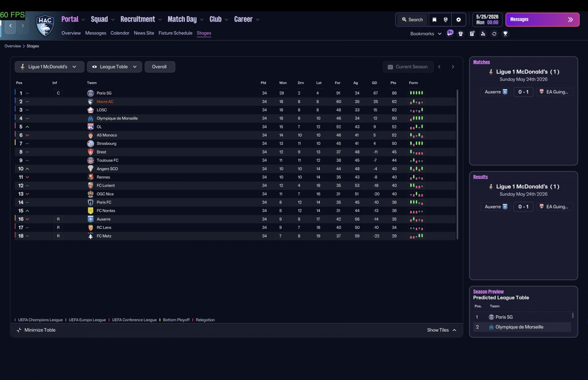This screenshot has width=588, height=380.
Task: Expand the Match Day menu chevron
Action: pyautogui.click(x=202, y=20)
